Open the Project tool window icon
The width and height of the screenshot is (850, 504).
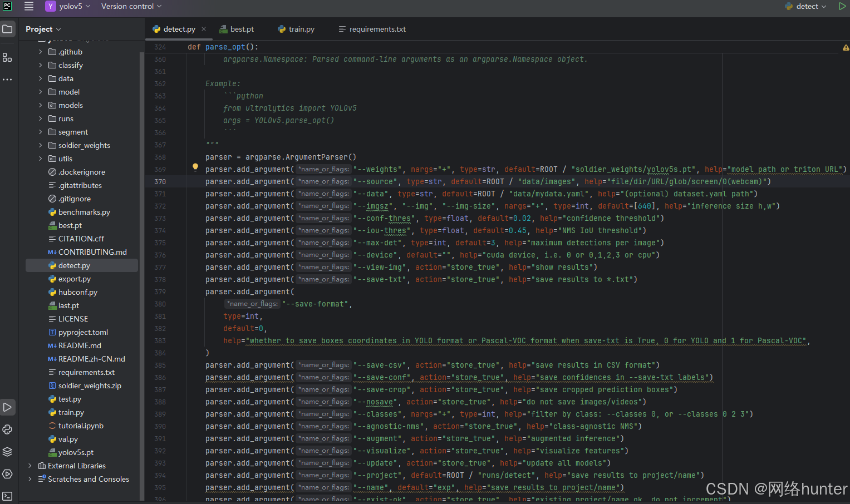coord(7,29)
